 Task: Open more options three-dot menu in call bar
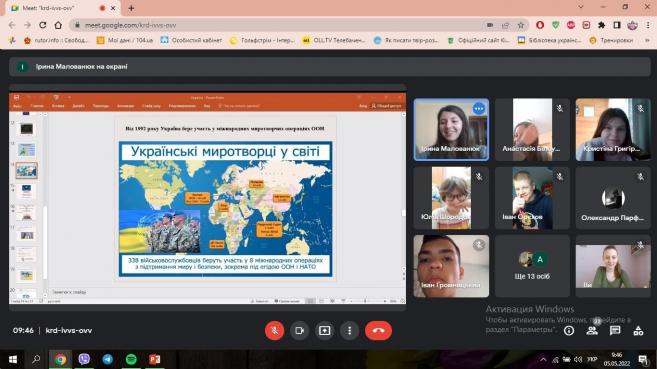pyautogui.click(x=349, y=330)
